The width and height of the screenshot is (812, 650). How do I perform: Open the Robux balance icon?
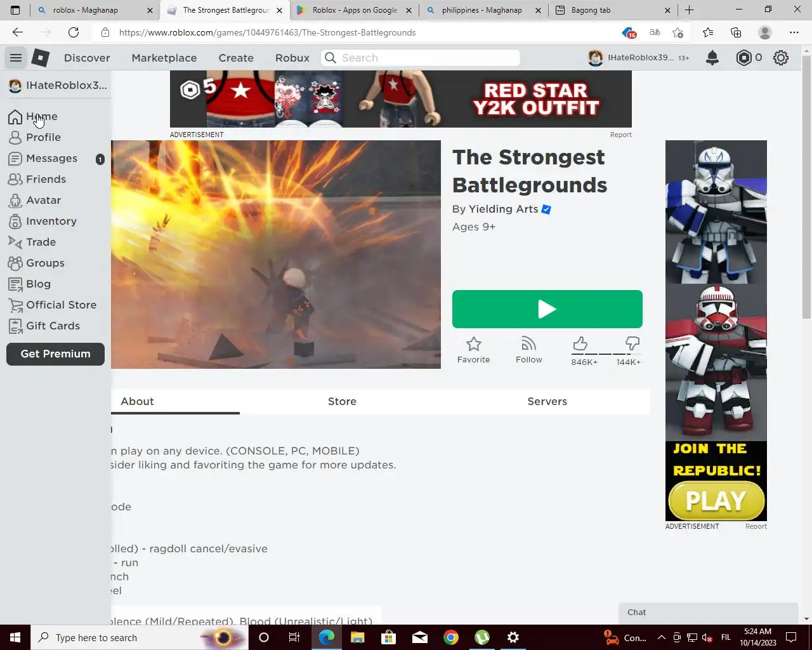pyautogui.click(x=743, y=58)
